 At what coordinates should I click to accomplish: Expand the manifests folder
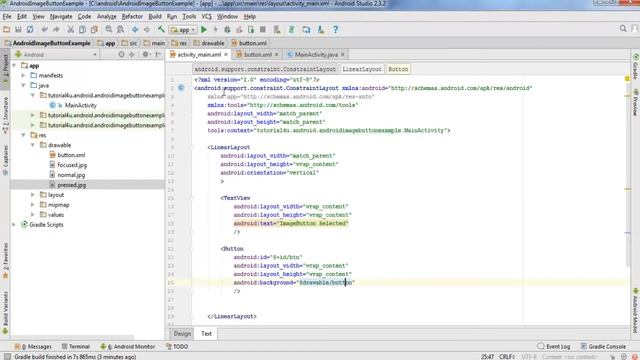click(x=23, y=76)
